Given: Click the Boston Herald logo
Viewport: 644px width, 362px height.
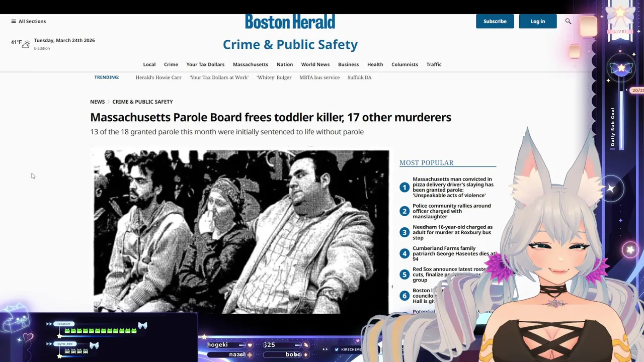Looking at the screenshot, I should 290,22.
